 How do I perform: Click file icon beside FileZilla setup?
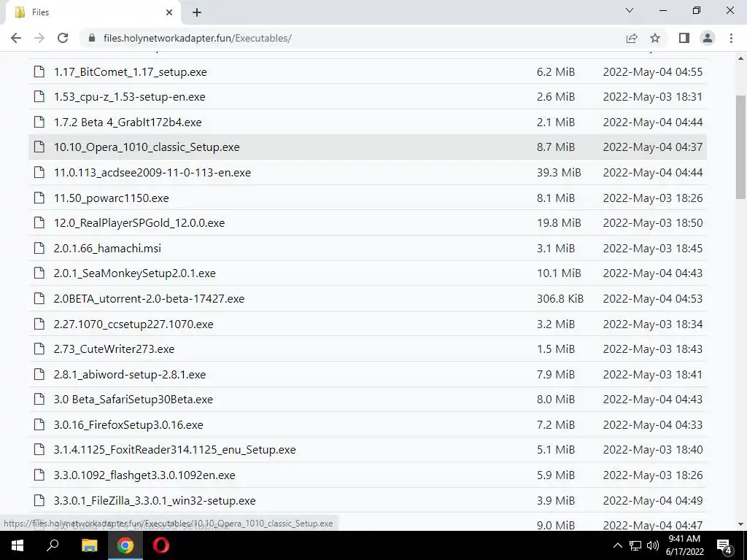click(x=39, y=500)
